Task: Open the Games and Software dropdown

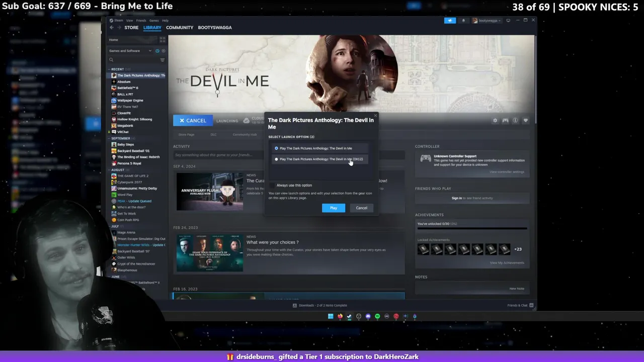Action: (130, 51)
